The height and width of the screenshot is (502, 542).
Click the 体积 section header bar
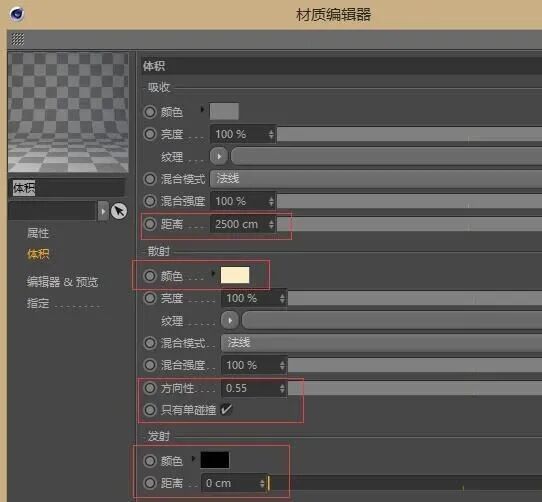point(342,66)
